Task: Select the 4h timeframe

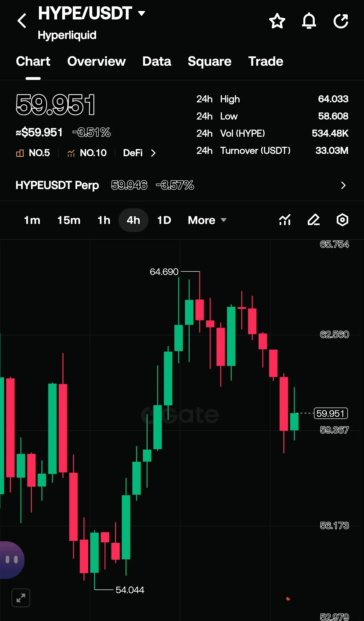Action: (133, 220)
